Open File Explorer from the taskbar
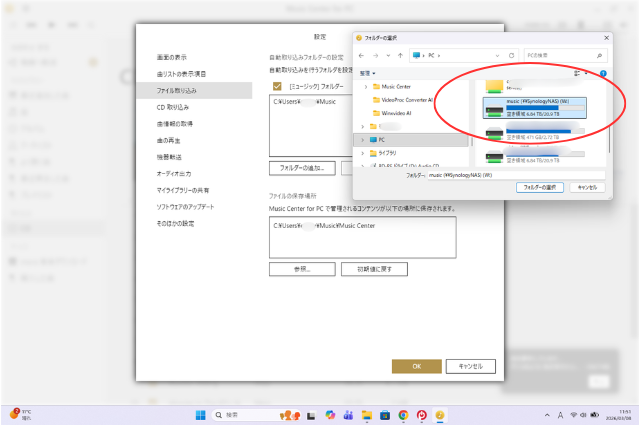This screenshot has height=425, width=640. [x=367, y=414]
